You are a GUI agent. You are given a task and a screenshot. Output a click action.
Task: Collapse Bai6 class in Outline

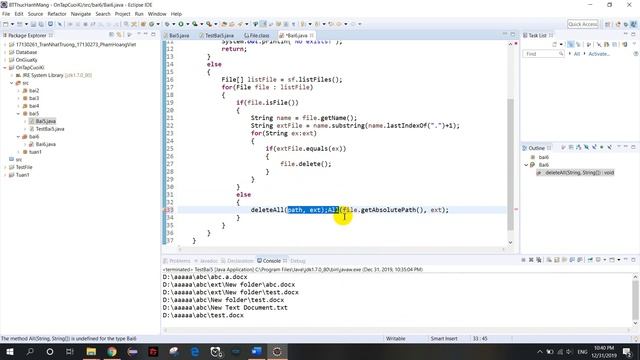(526, 165)
